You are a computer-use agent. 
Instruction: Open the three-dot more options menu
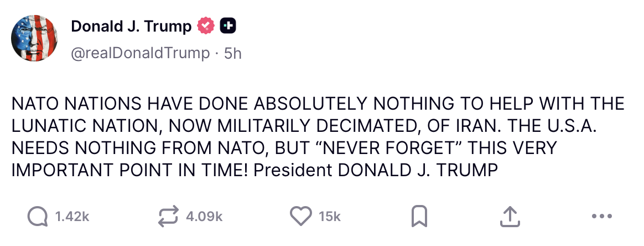(x=601, y=217)
